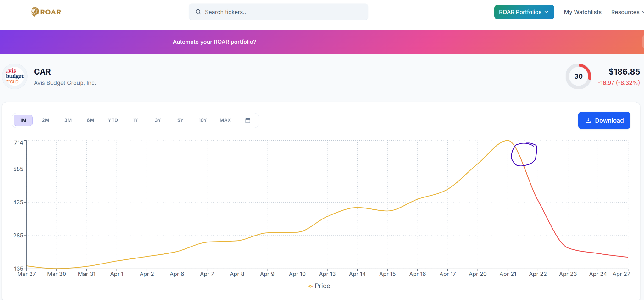Click the price peak on Apr 21
Screen dimensions: 644x300
coord(508,141)
